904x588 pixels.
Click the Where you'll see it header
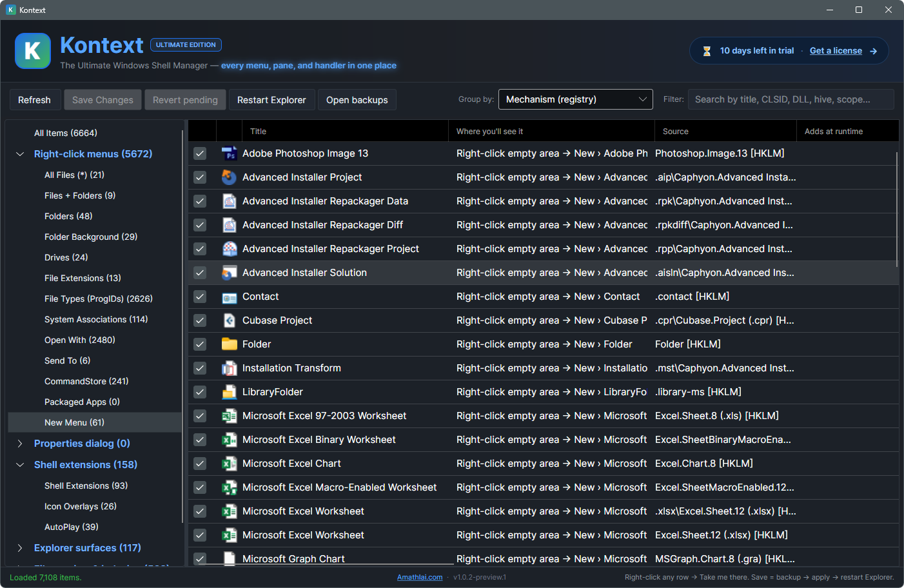pos(551,131)
